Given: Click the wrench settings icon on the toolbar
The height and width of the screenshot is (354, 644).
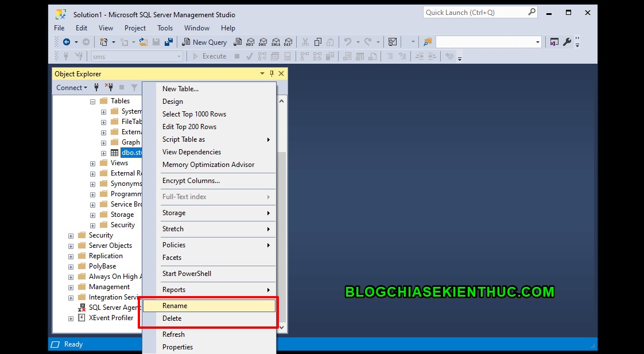Looking at the screenshot, I should 567,42.
